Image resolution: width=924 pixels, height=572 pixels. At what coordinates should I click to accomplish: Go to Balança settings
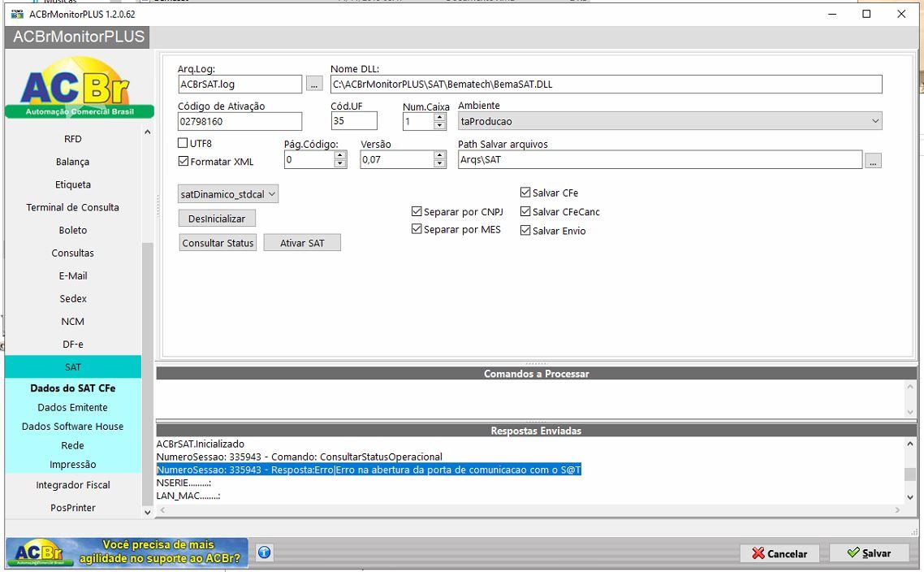[73, 162]
